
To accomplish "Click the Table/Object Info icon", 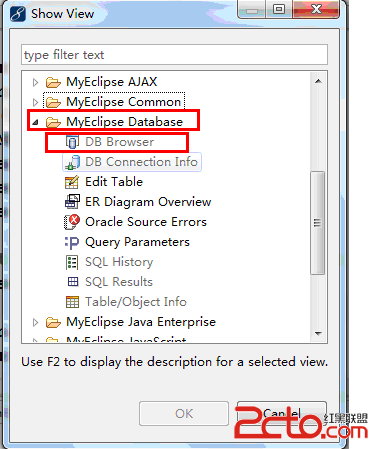I will coord(72,302).
